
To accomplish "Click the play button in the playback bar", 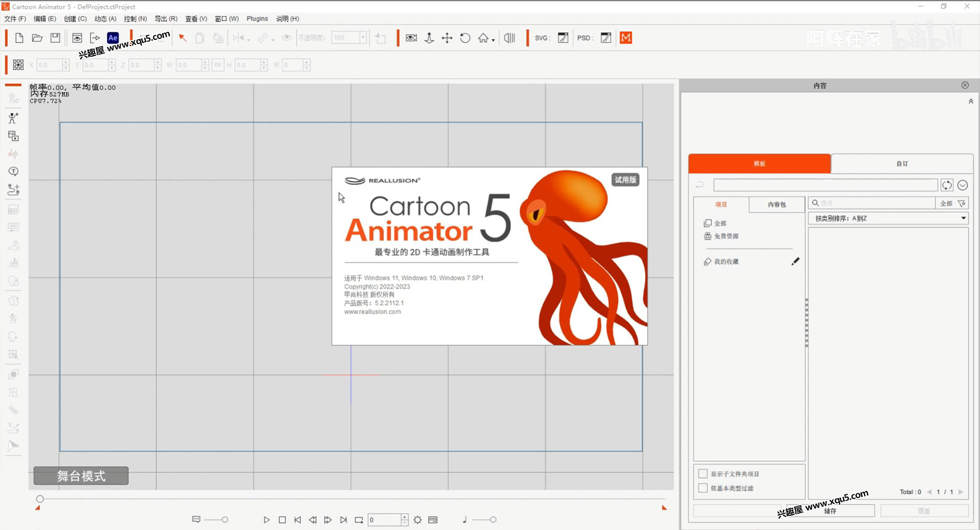I will (266, 520).
